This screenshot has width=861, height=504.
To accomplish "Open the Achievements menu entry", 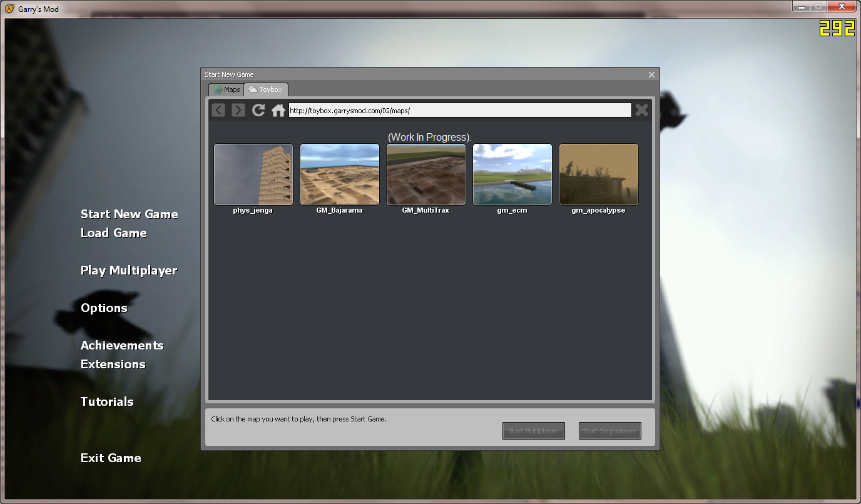I will [122, 345].
